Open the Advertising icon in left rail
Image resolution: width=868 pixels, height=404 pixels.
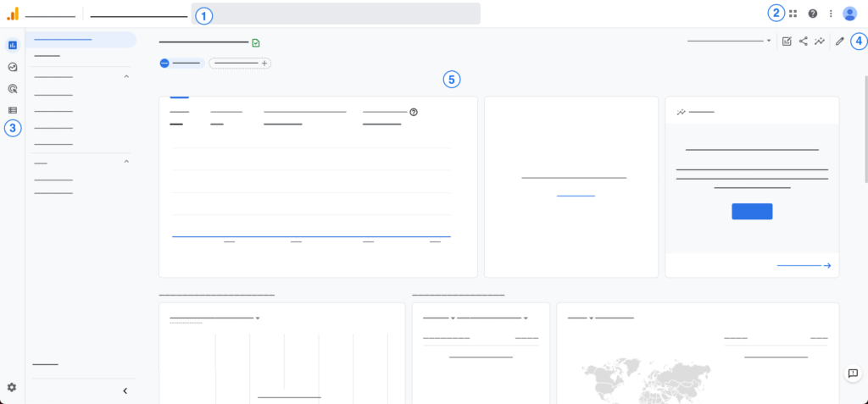pyautogui.click(x=12, y=88)
